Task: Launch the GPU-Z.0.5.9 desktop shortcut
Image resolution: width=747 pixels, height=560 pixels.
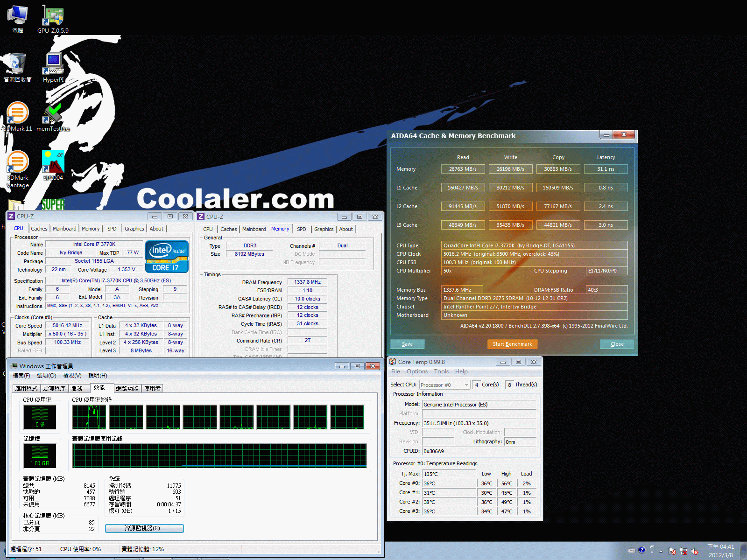Action: [x=53, y=19]
